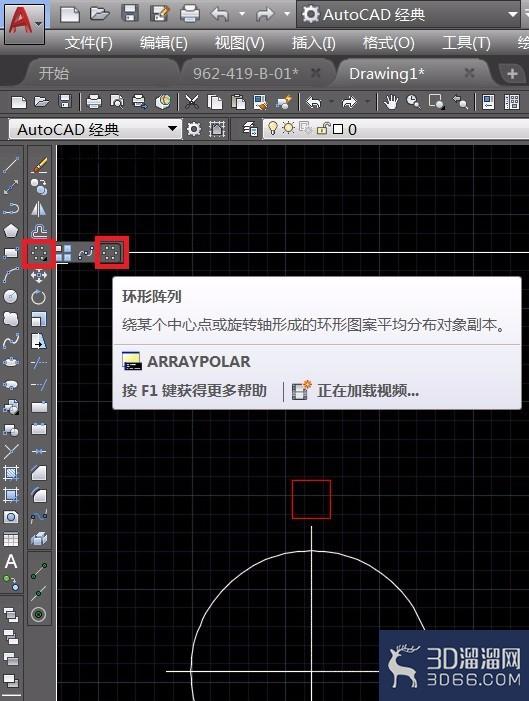Select the Fillet modify tool

pyautogui.click(x=39, y=494)
